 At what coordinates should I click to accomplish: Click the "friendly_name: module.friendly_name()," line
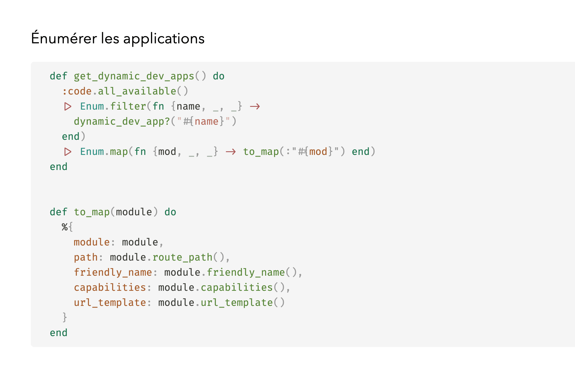tap(188, 272)
